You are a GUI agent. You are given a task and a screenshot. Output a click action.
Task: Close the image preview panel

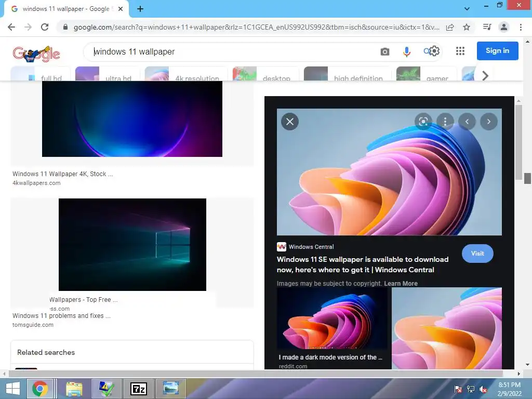tap(290, 122)
